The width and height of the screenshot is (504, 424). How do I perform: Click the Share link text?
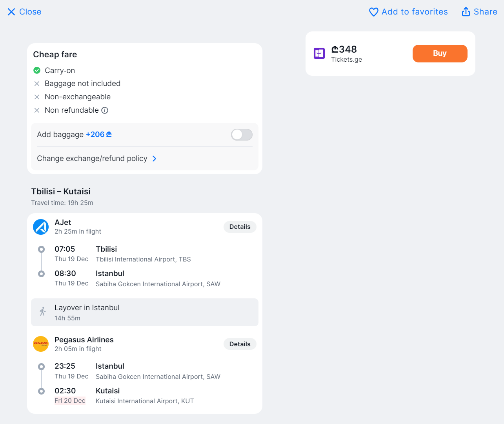tap(486, 12)
